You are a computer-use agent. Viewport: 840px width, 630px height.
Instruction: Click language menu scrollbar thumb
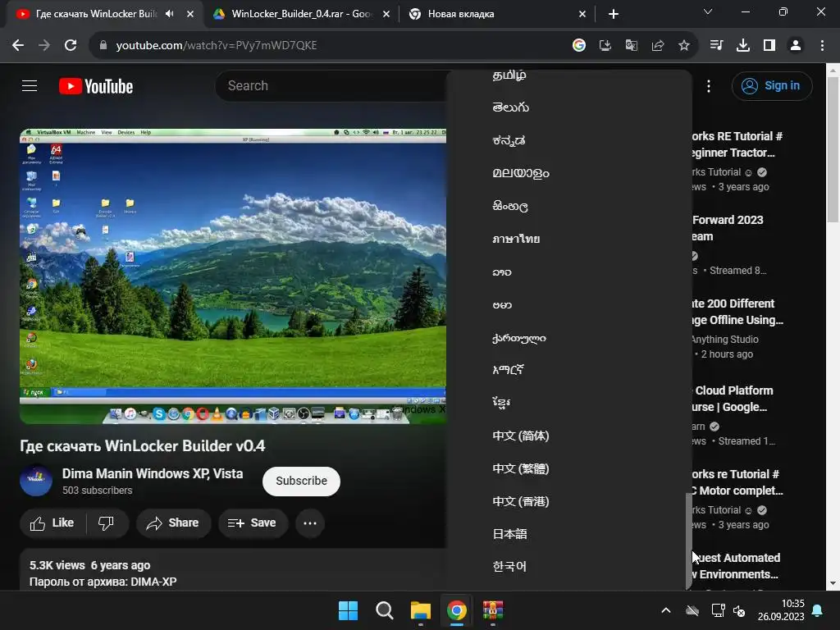click(689, 540)
